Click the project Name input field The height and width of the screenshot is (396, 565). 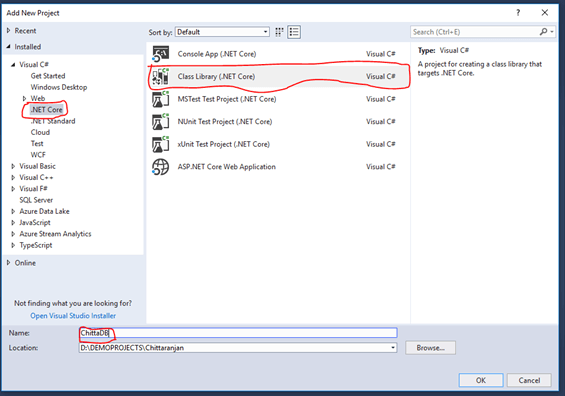pos(238,333)
